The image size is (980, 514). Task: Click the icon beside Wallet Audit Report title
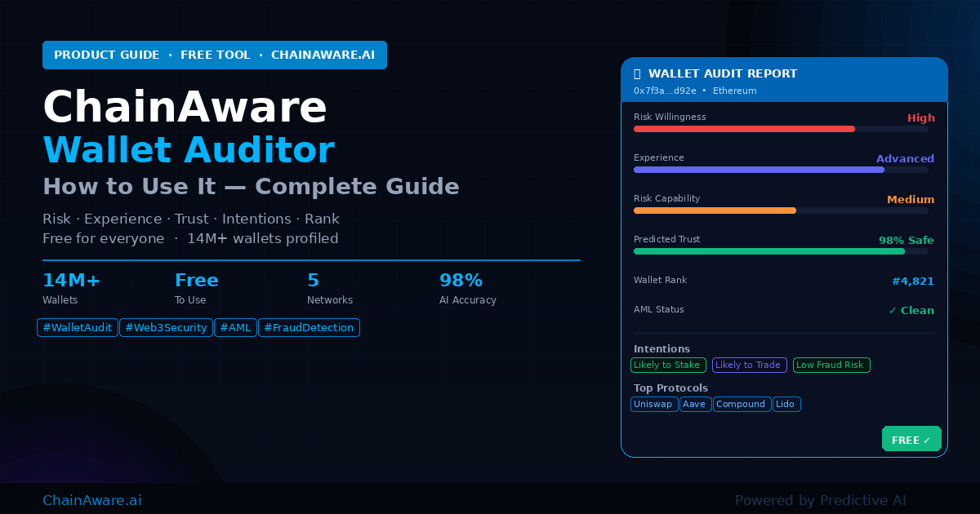637,74
